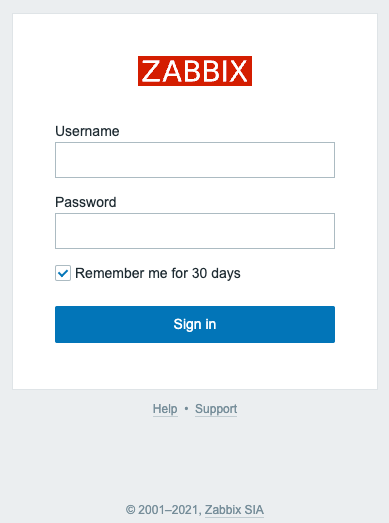Viewport: 389px width, 523px height.
Task: Open the Support link
Action: tap(216, 409)
